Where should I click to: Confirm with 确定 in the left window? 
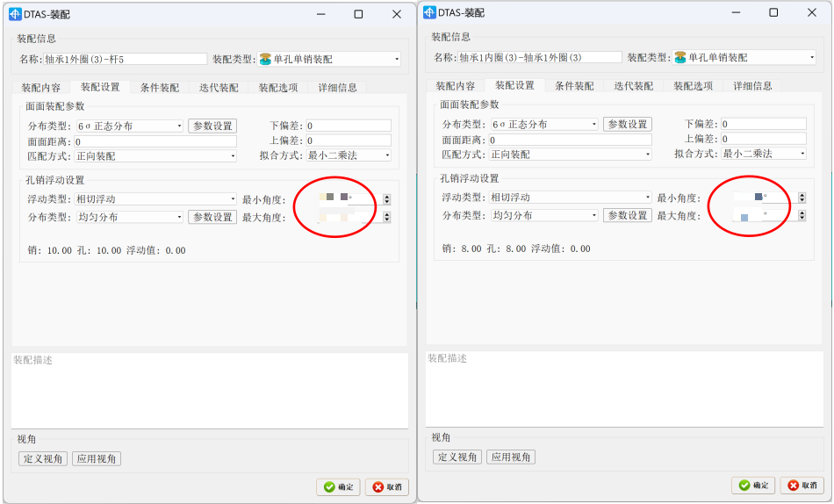point(338,486)
